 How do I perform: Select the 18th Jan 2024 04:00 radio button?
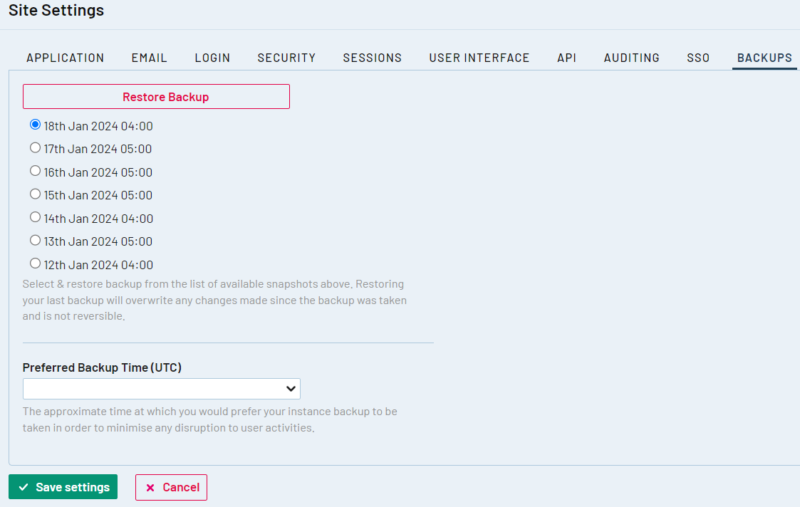click(x=35, y=124)
